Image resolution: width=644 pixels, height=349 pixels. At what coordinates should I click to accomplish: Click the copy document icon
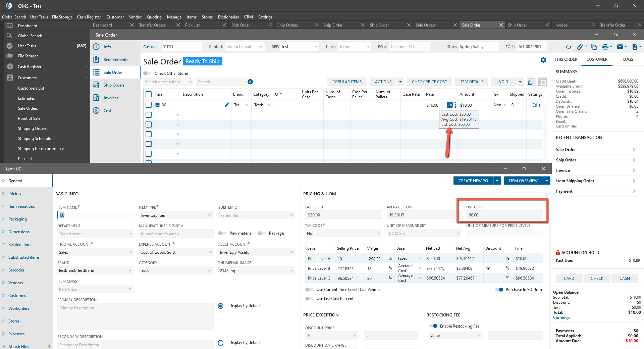tap(594, 47)
